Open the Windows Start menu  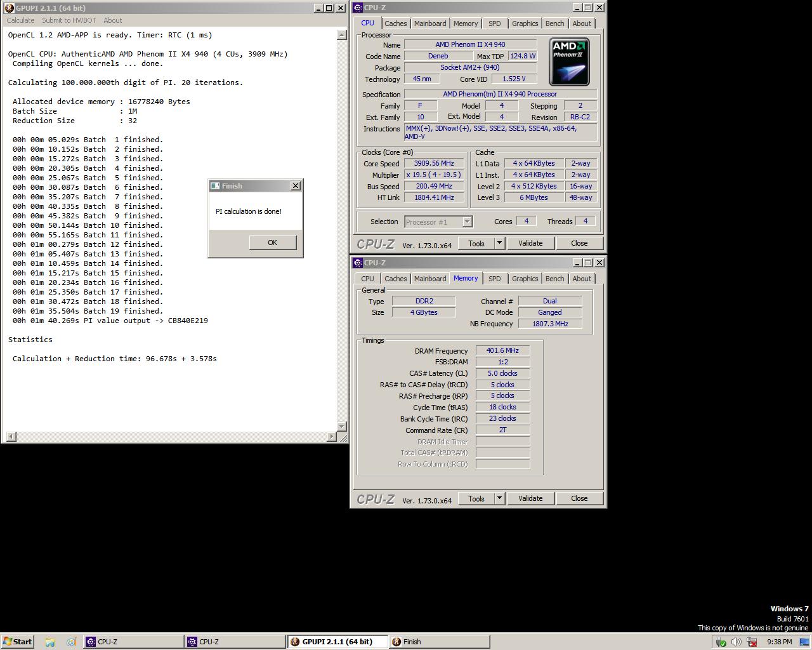pyautogui.click(x=17, y=642)
